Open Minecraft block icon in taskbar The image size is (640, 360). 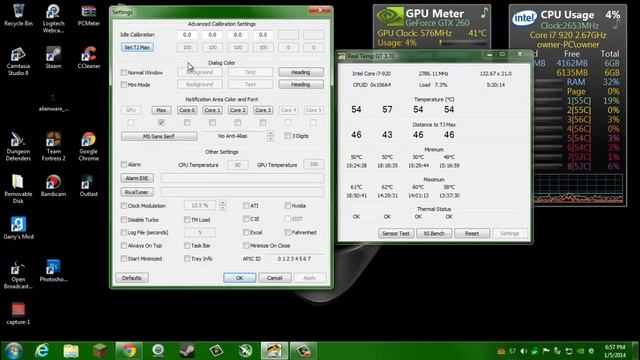(100, 351)
